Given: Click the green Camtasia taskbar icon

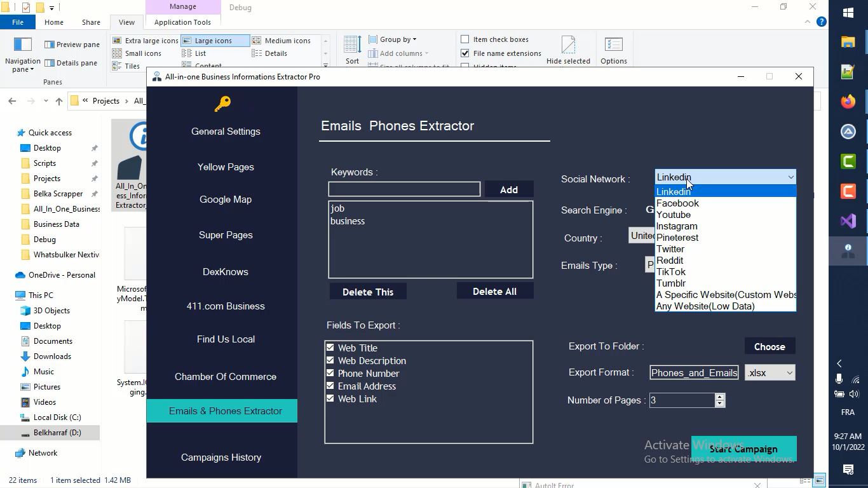Looking at the screenshot, I should pos(848,161).
